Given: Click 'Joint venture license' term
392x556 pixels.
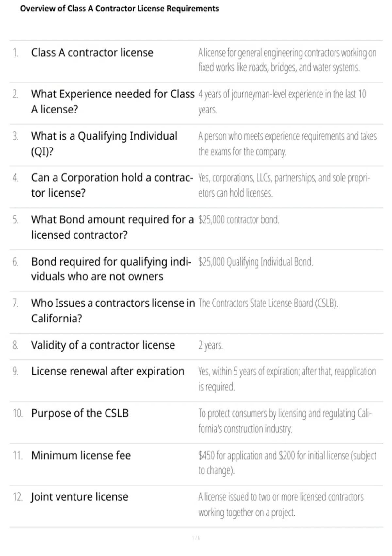Looking at the screenshot, I should [x=80, y=497].
